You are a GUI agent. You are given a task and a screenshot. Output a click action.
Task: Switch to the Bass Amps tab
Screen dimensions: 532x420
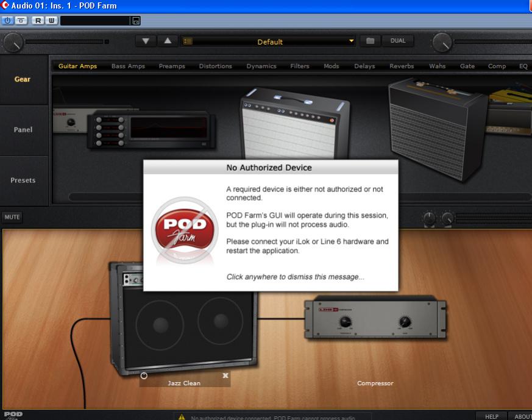[x=128, y=66]
